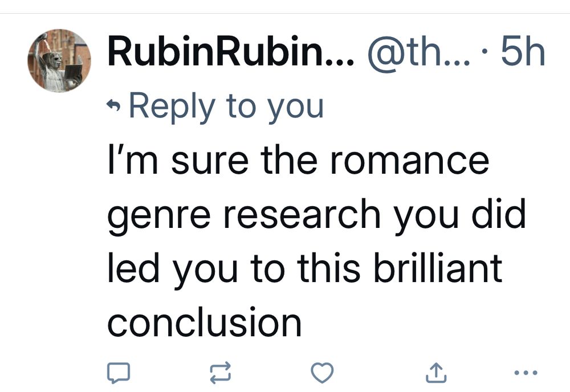The height and width of the screenshot is (392, 570).
Task: Click the reply arrow icon next to 'Reply to you'
Action: [x=113, y=104]
